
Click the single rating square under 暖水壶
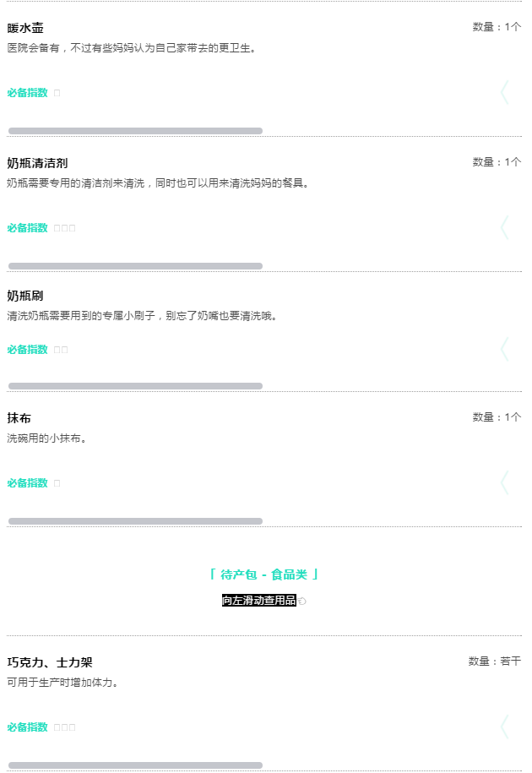coord(57,93)
